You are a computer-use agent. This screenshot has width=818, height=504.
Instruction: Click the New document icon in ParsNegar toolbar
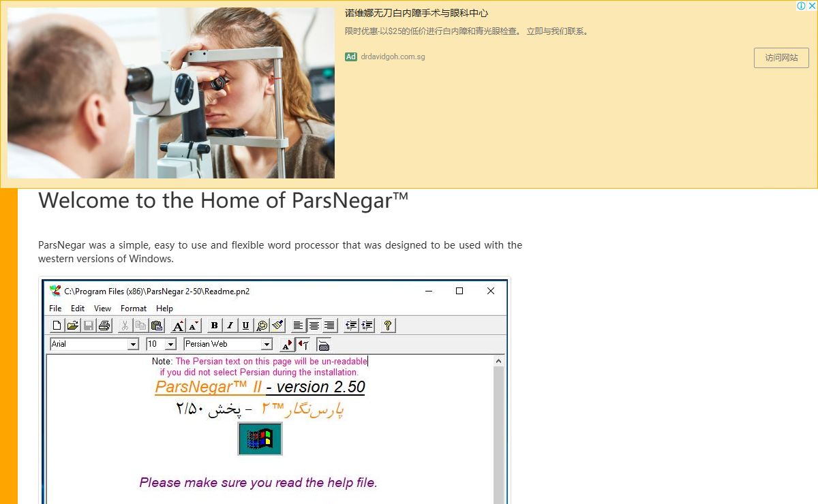(x=57, y=326)
